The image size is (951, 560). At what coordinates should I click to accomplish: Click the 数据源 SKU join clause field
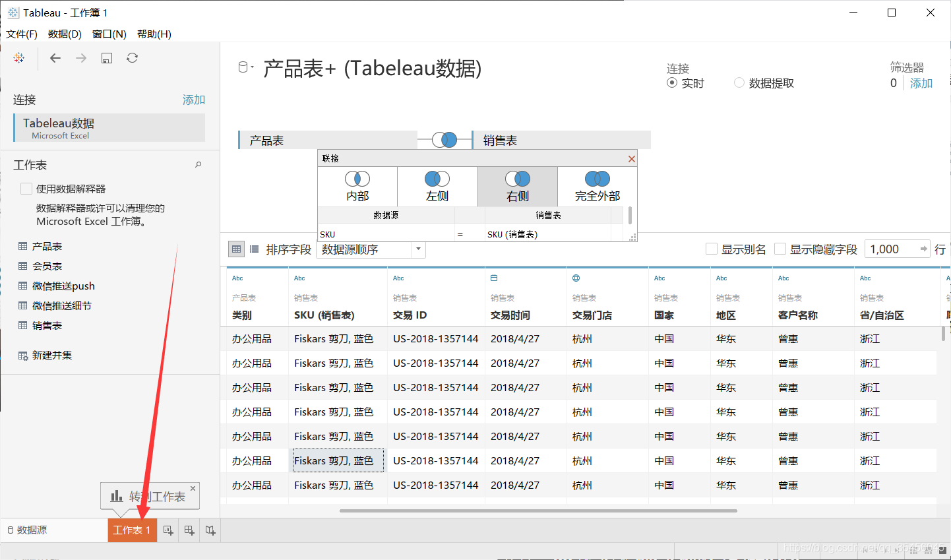click(386, 234)
